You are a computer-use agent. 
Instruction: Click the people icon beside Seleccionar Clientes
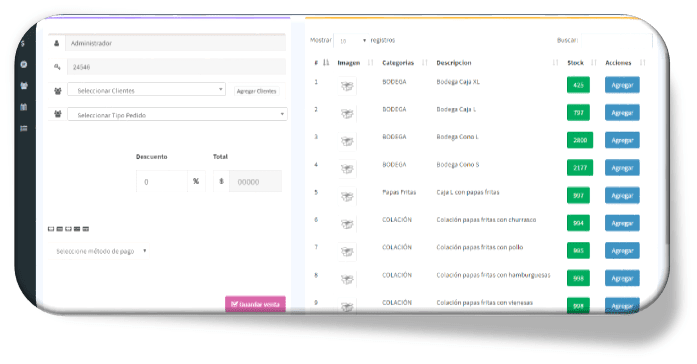pos(58,91)
